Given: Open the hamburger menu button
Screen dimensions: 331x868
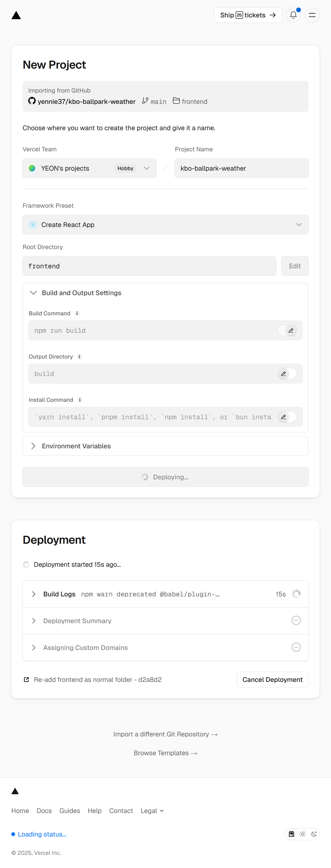Looking at the screenshot, I should (312, 15).
